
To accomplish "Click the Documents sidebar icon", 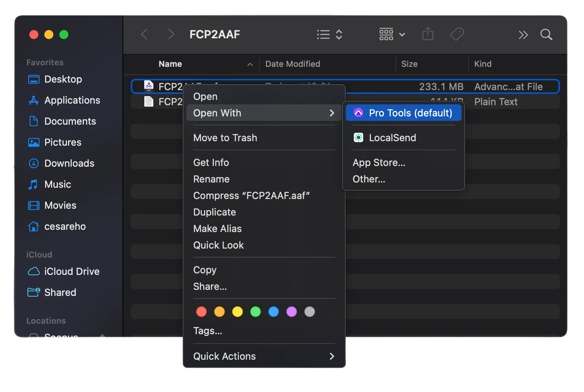I will coord(34,121).
